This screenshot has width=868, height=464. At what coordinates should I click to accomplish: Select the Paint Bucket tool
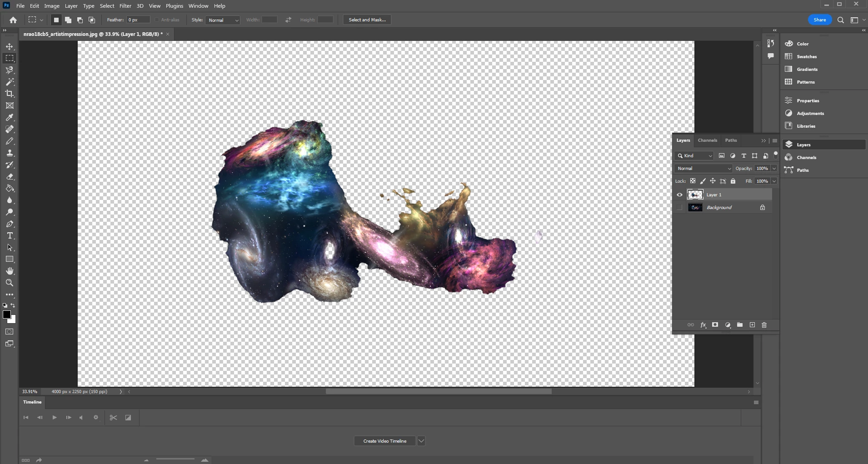click(x=10, y=188)
